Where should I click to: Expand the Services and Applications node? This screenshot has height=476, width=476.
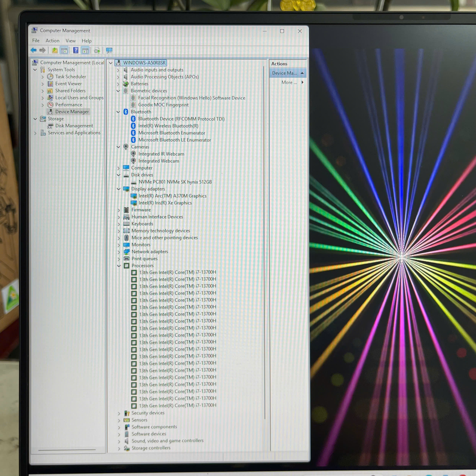click(x=35, y=133)
